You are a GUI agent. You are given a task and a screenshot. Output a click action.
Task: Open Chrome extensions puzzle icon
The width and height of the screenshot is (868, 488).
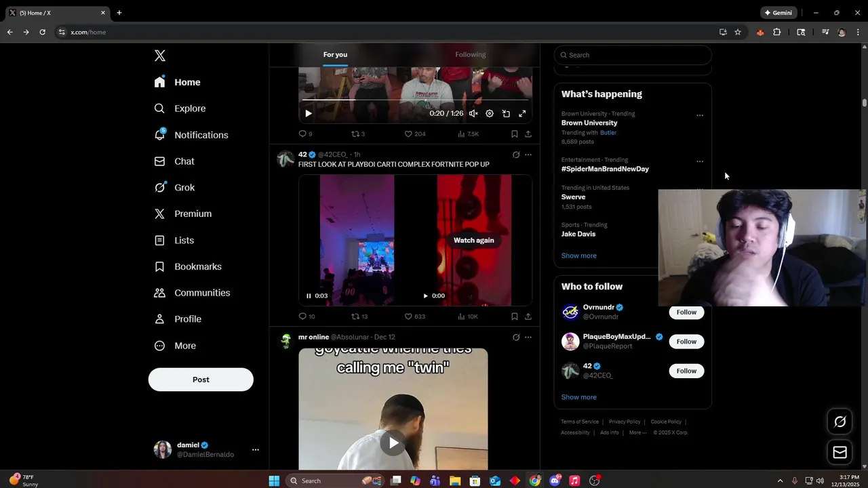coord(777,32)
